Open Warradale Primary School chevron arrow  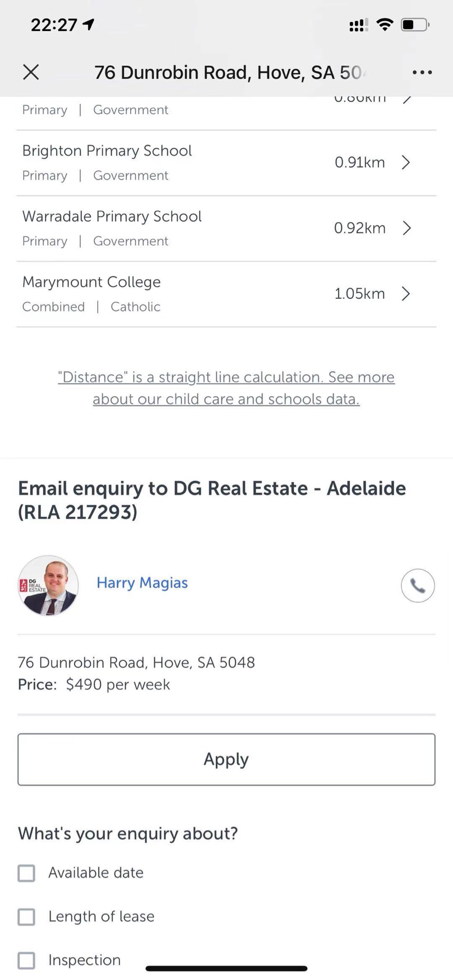point(406,228)
